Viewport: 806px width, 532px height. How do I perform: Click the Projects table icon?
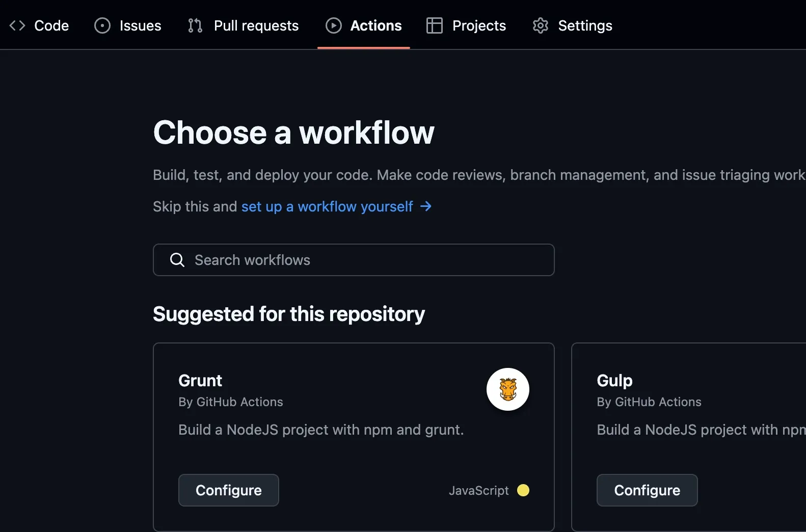coord(435,25)
